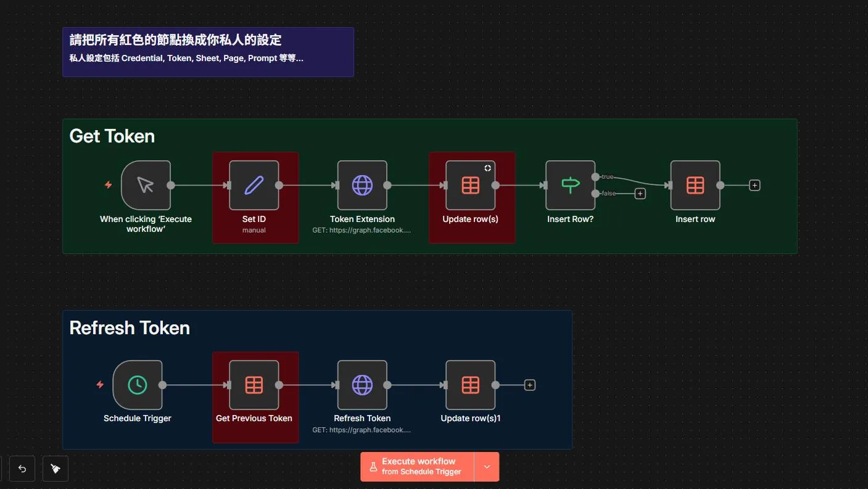Click the manual trigger cursor node icon
The height and width of the screenshot is (489, 868).
pyautogui.click(x=146, y=185)
